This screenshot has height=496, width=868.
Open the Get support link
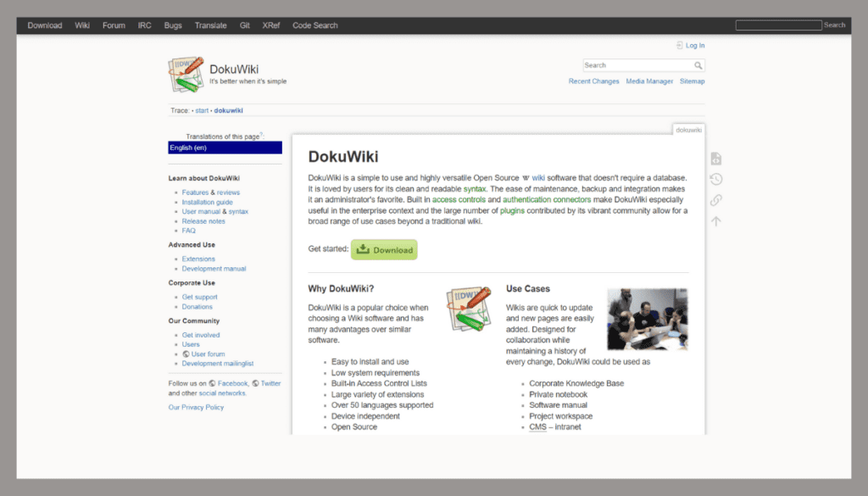[x=199, y=298]
